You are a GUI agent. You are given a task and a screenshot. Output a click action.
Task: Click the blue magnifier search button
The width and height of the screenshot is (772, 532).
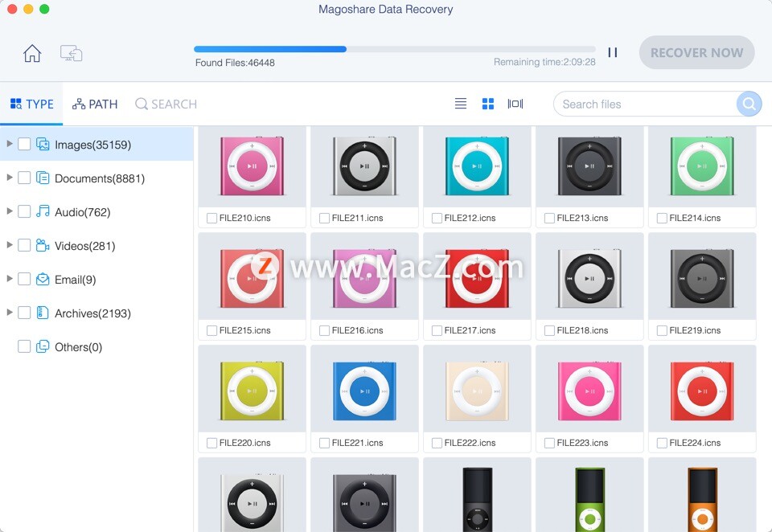pos(749,104)
